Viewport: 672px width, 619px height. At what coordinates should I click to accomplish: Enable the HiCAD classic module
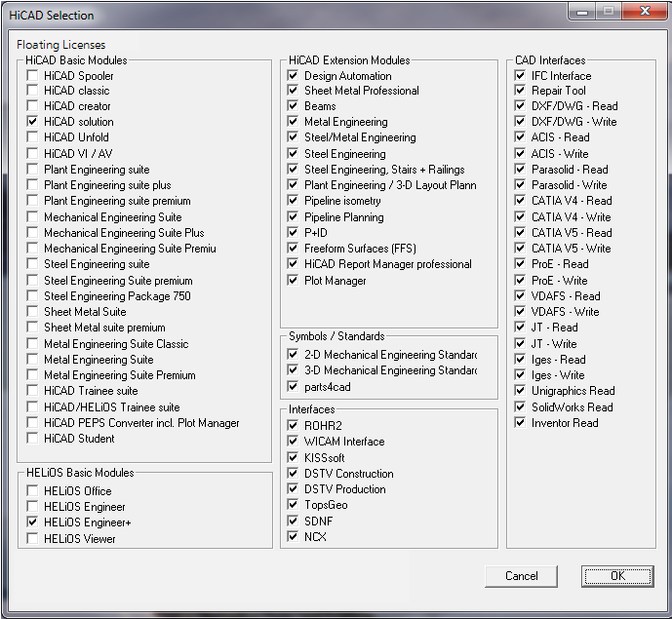(32, 91)
